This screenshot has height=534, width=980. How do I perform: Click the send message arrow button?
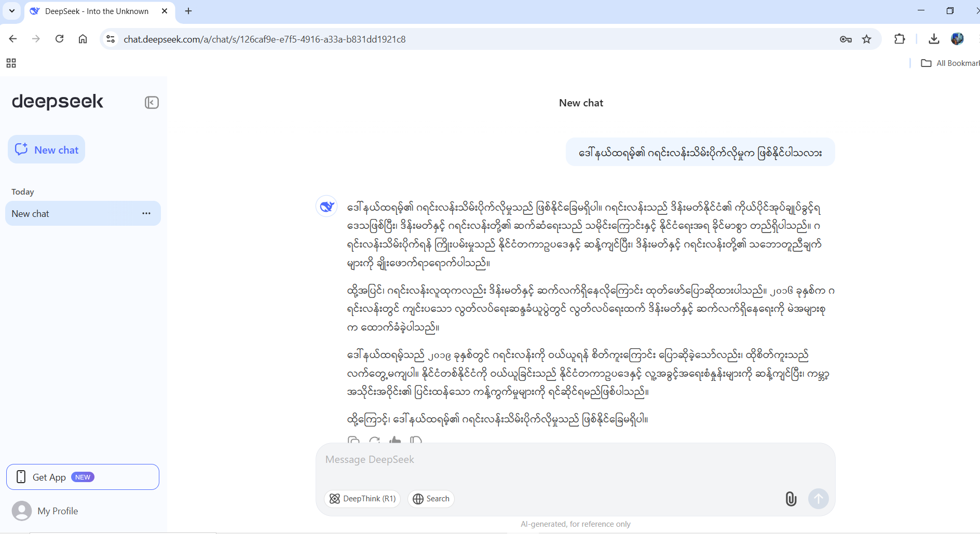[x=819, y=499]
